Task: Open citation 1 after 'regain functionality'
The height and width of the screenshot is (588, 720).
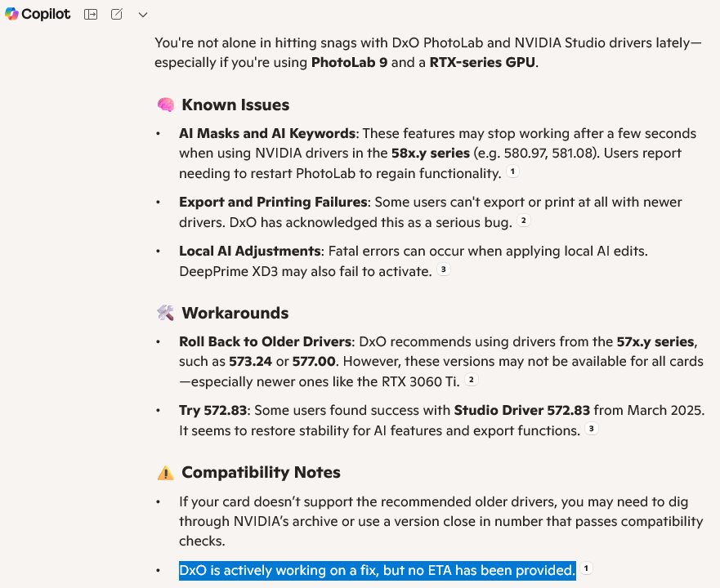Action: pos(512,172)
